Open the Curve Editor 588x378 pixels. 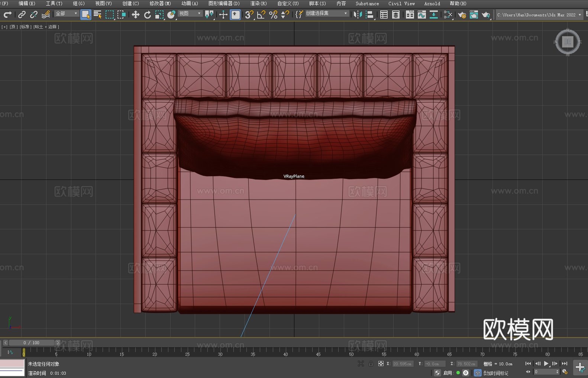click(422, 14)
